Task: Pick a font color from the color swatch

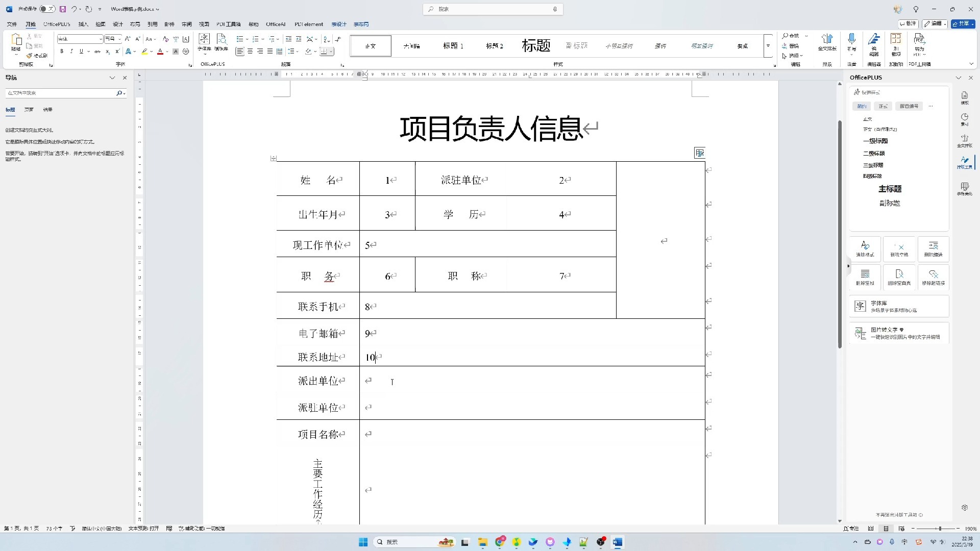Action: pyautogui.click(x=160, y=51)
